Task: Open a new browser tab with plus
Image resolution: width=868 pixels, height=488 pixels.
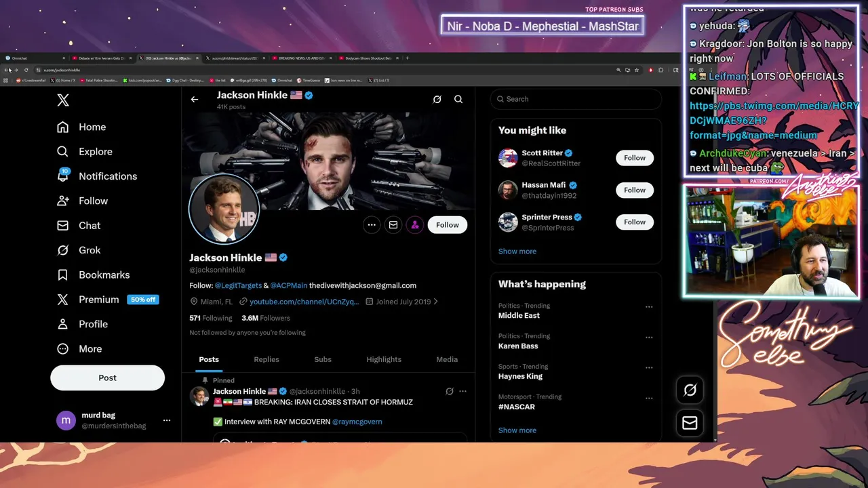Action: click(x=408, y=58)
